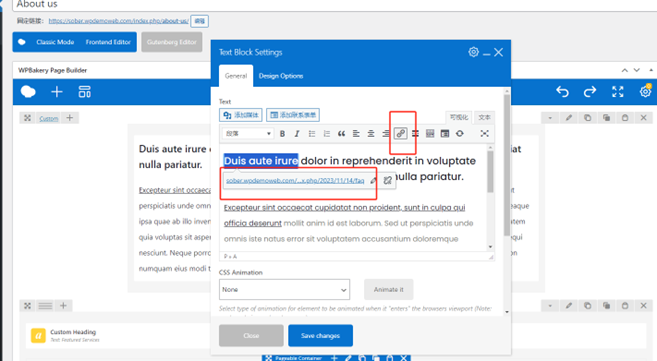Toggle bold formatting in the editor

pos(282,134)
